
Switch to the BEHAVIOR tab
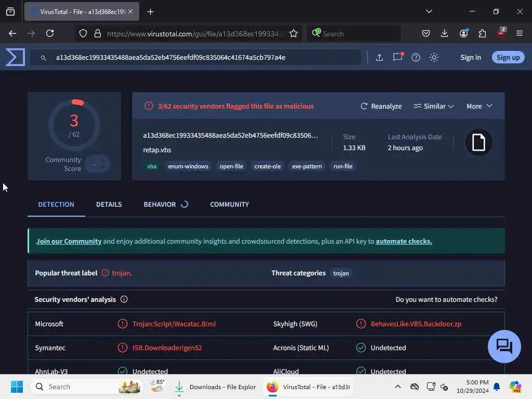coord(166,204)
